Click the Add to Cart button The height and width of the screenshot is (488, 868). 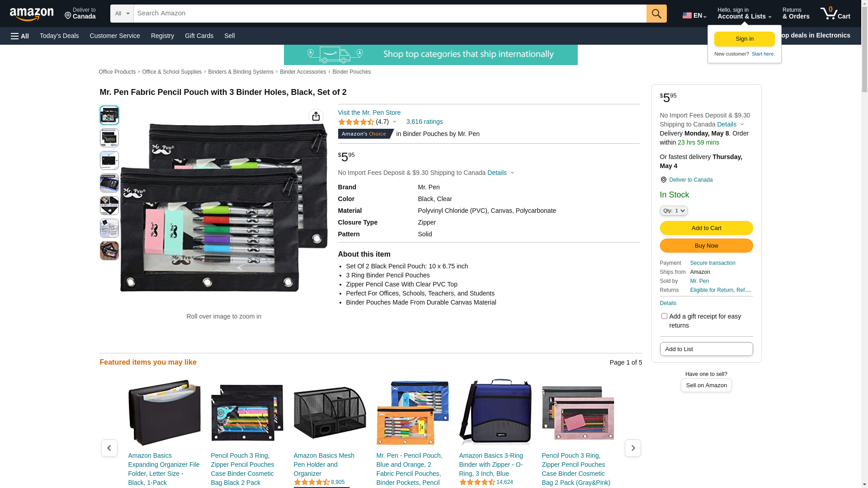click(706, 228)
